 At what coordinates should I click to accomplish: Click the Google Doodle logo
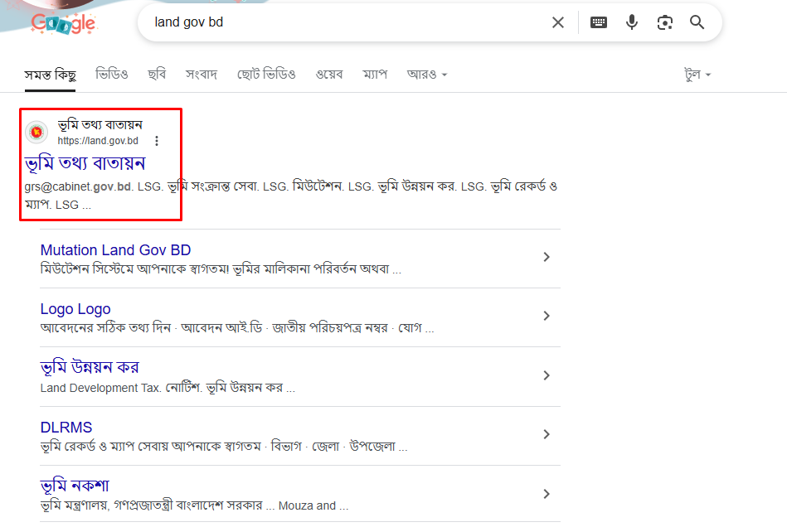[63, 23]
